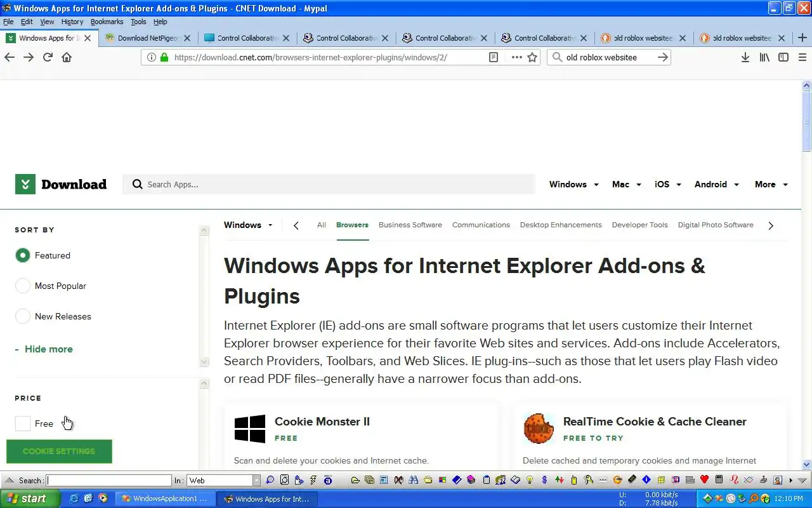This screenshot has width=812, height=508.
Task: Show previous categories with the left chevron
Action: click(x=296, y=225)
